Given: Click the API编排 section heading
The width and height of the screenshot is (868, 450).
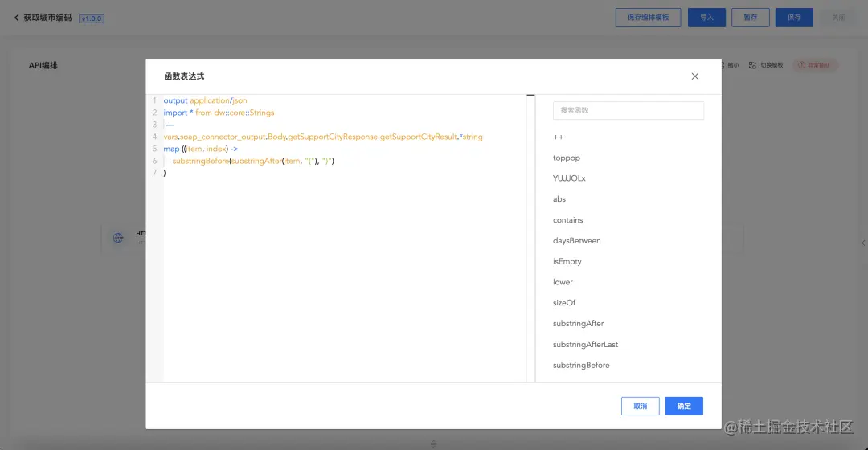Looking at the screenshot, I should [43, 65].
